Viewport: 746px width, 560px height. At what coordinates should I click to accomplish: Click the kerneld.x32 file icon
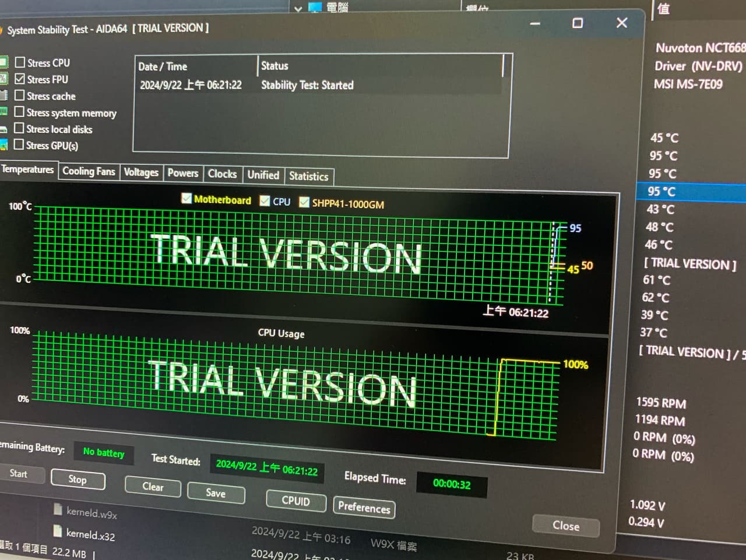tap(58, 531)
